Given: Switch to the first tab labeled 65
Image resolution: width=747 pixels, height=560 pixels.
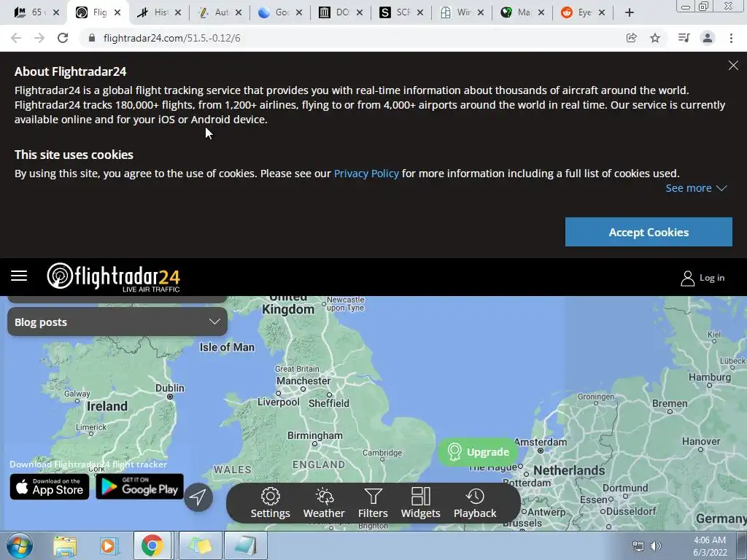Looking at the screenshot, I should [36, 12].
